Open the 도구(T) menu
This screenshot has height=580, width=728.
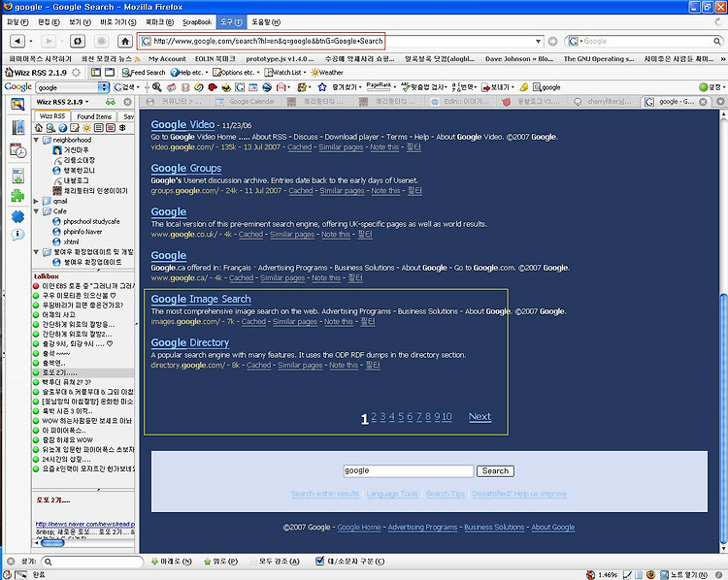231,21
